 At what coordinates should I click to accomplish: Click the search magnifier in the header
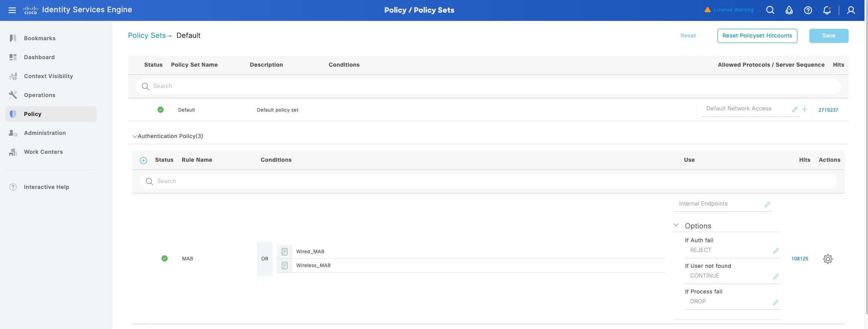(770, 10)
